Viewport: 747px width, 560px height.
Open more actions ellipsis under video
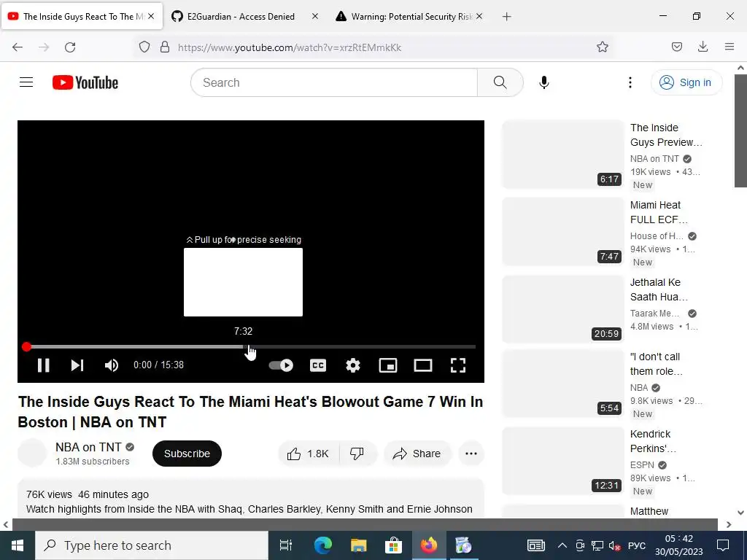(x=471, y=454)
